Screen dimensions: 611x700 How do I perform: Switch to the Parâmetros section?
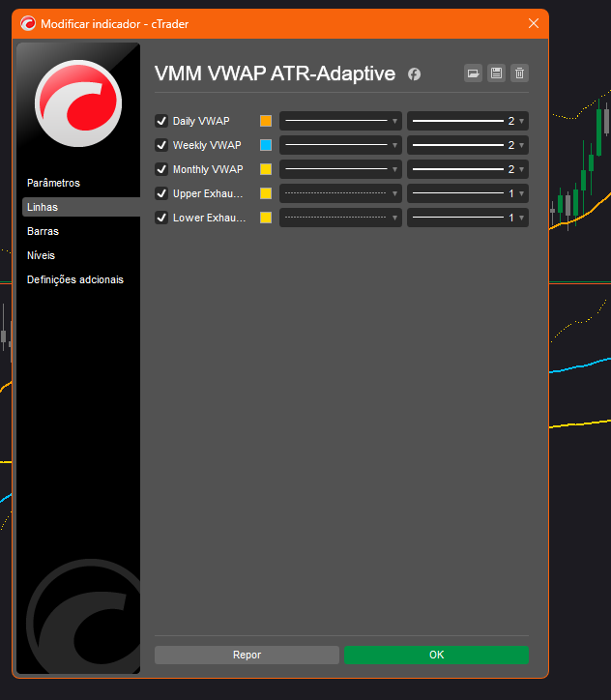coord(53,183)
